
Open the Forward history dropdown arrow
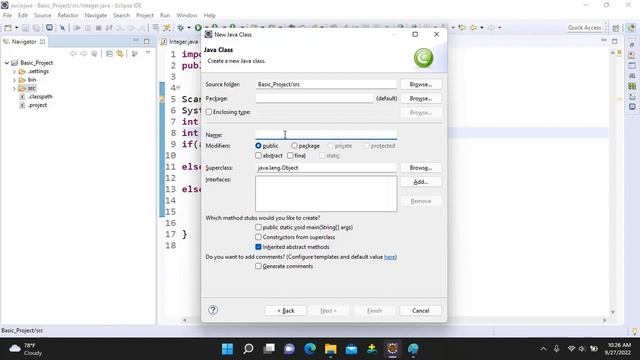click(500, 28)
